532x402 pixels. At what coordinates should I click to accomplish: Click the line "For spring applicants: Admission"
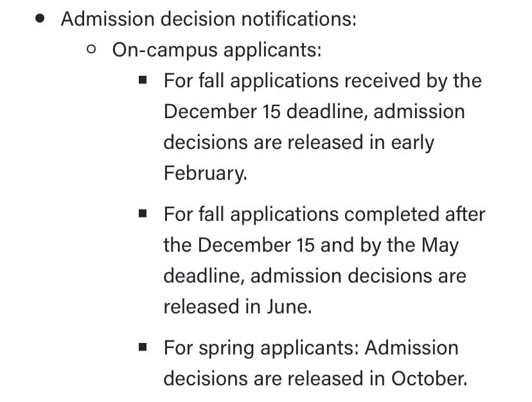tap(311, 347)
